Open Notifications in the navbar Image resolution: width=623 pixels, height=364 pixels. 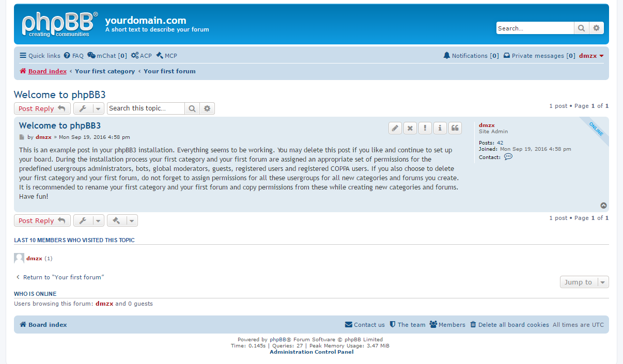[x=471, y=56]
